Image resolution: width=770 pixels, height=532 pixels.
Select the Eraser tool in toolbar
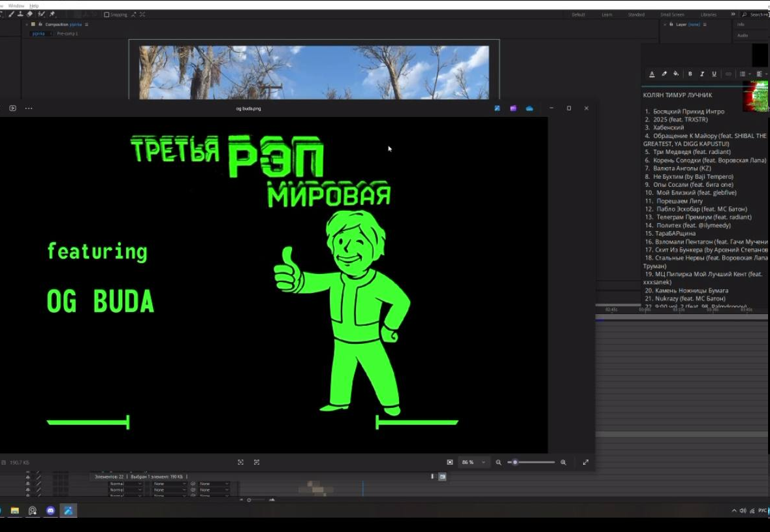pos(29,14)
